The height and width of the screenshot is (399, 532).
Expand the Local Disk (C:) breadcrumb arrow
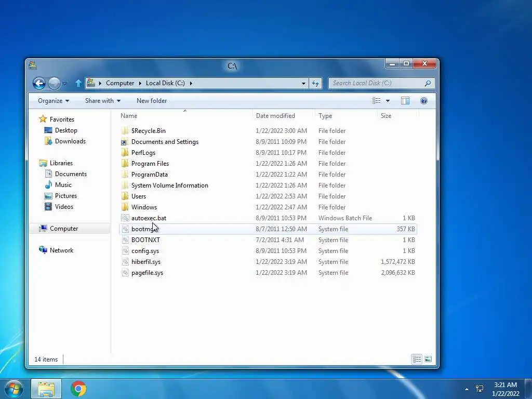point(191,83)
